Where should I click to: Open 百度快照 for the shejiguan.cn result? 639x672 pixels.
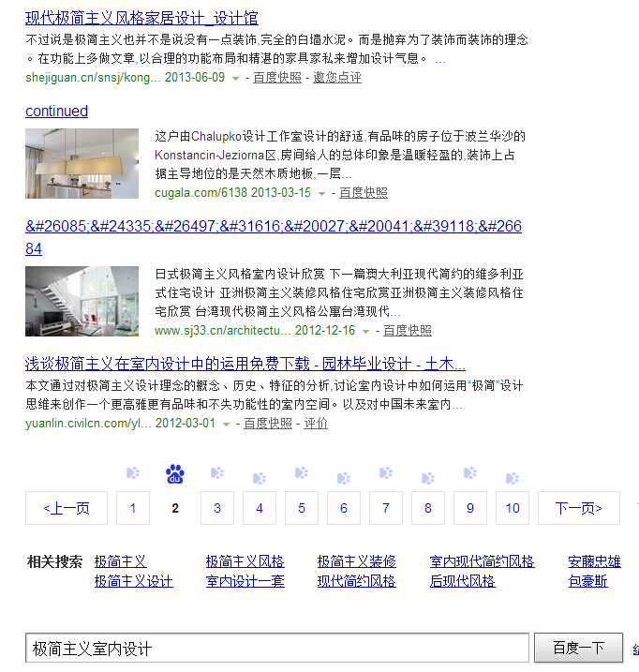click(277, 77)
